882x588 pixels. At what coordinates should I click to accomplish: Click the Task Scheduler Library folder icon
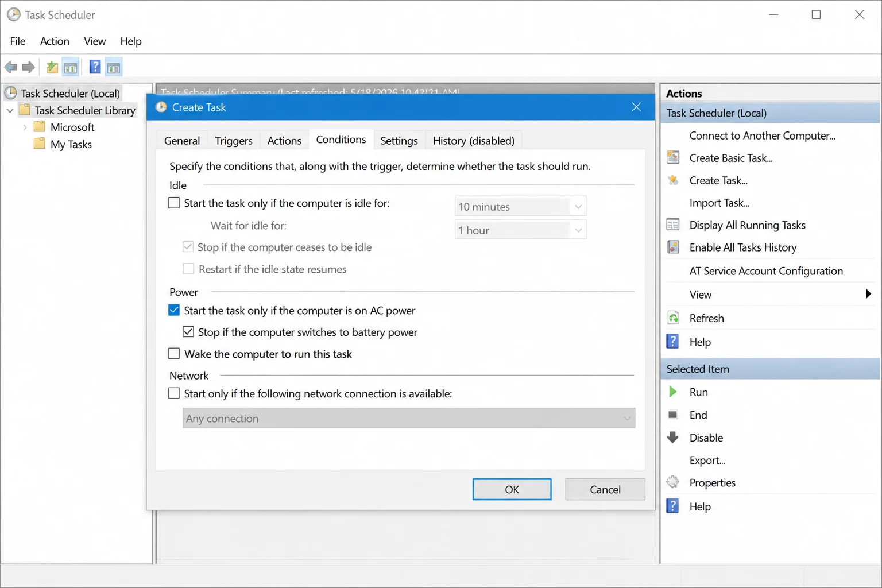(25, 109)
